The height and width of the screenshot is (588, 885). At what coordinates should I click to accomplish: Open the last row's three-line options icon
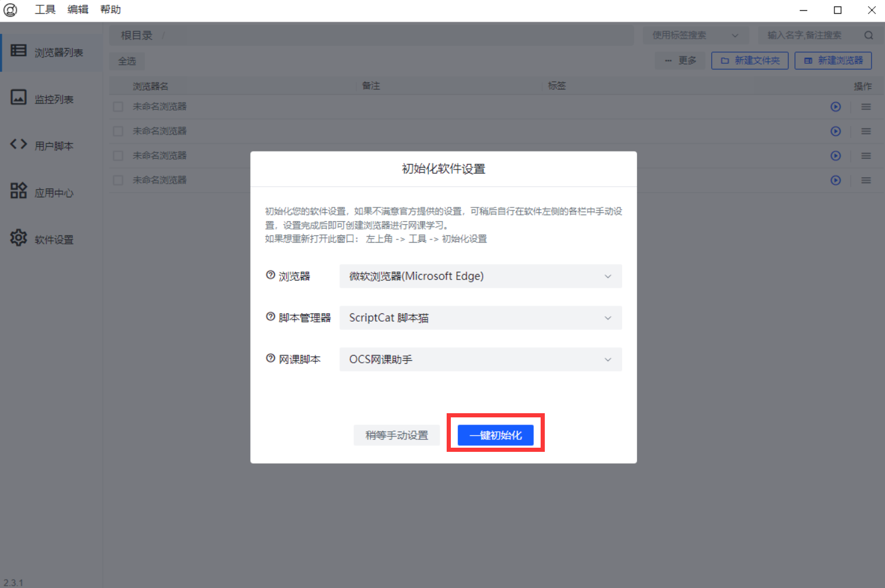pyautogui.click(x=866, y=180)
